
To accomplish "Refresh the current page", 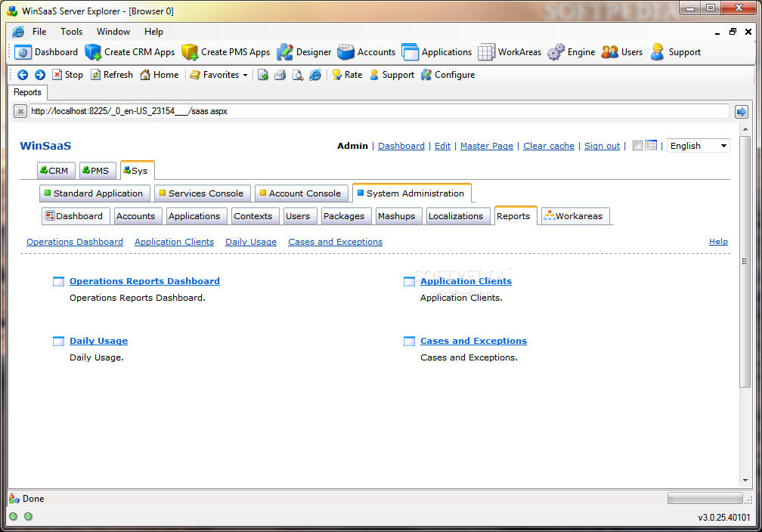I will (x=112, y=75).
